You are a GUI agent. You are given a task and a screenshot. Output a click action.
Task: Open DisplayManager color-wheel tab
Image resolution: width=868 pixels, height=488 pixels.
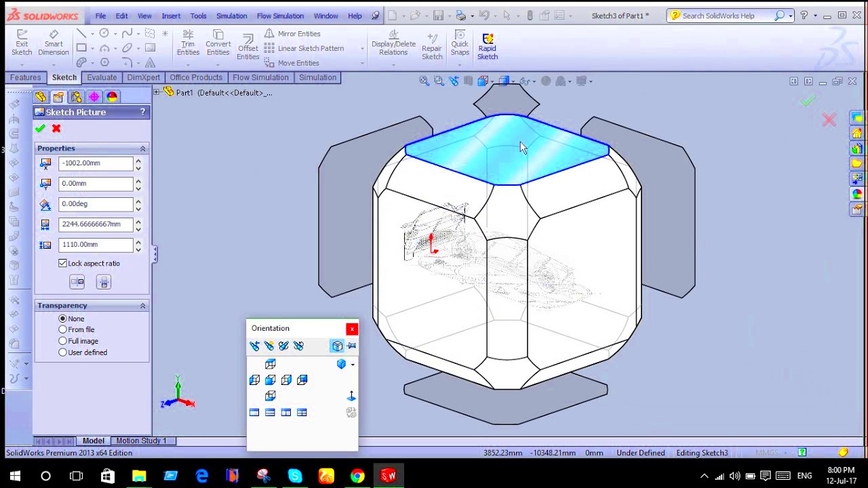tap(112, 97)
